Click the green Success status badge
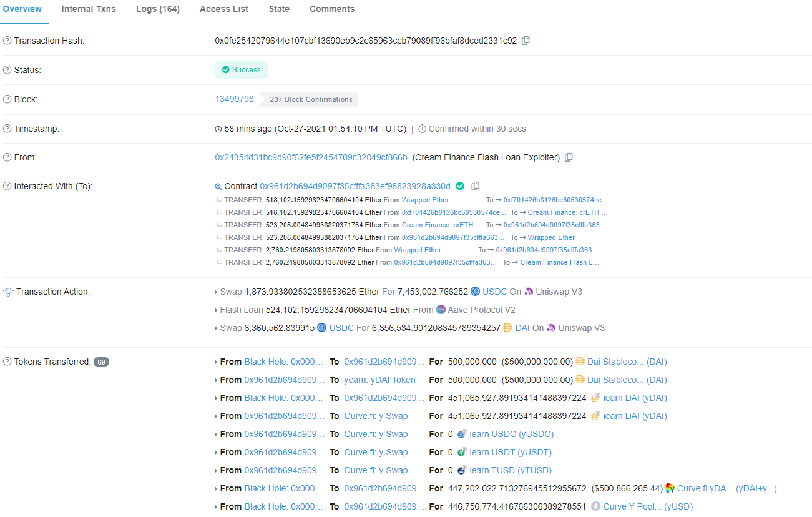This screenshot has height=517, width=812. pos(241,70)
